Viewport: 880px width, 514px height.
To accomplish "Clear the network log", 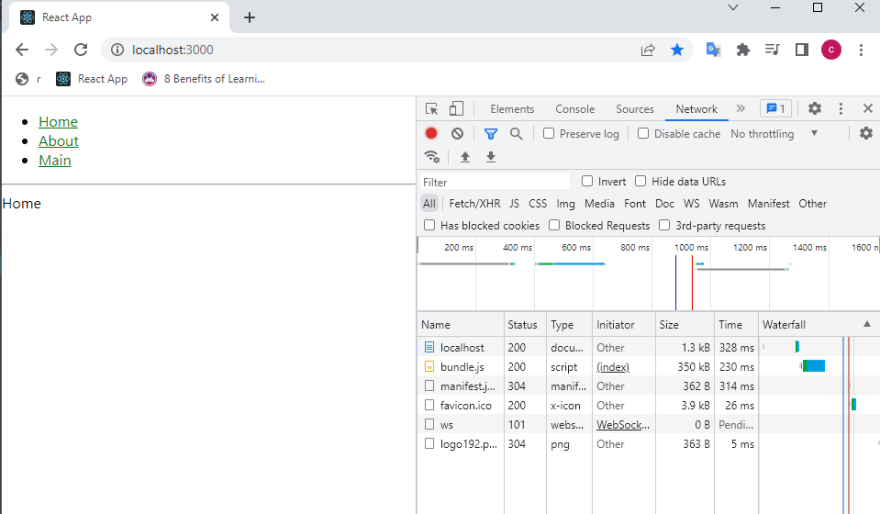I will pyautogui.click(x=457, y=134).
